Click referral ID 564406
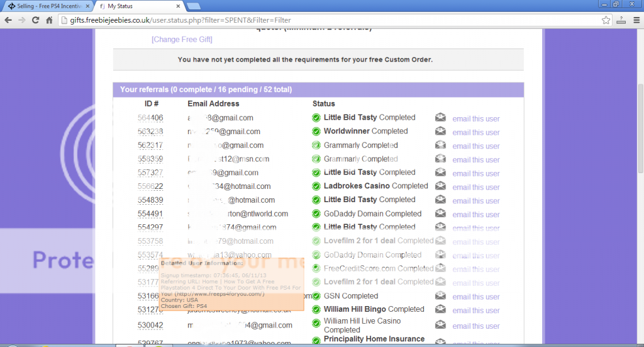The width and height of the screenshot is (644, 347). 150,118
